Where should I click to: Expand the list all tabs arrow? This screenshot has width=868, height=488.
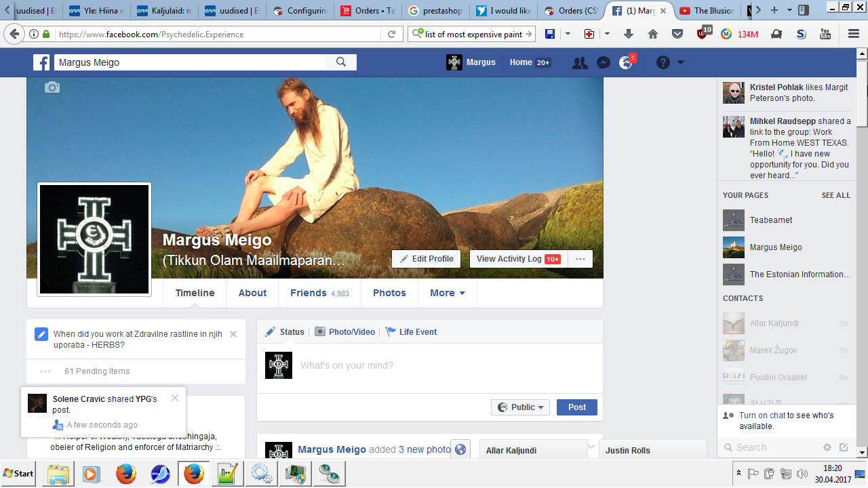(x=789, y=10)
